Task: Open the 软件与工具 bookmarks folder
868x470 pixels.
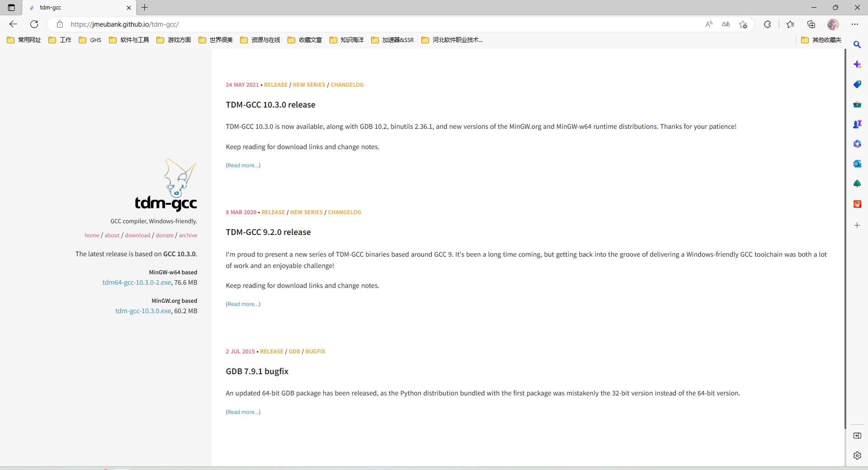Action: (129, 40)
